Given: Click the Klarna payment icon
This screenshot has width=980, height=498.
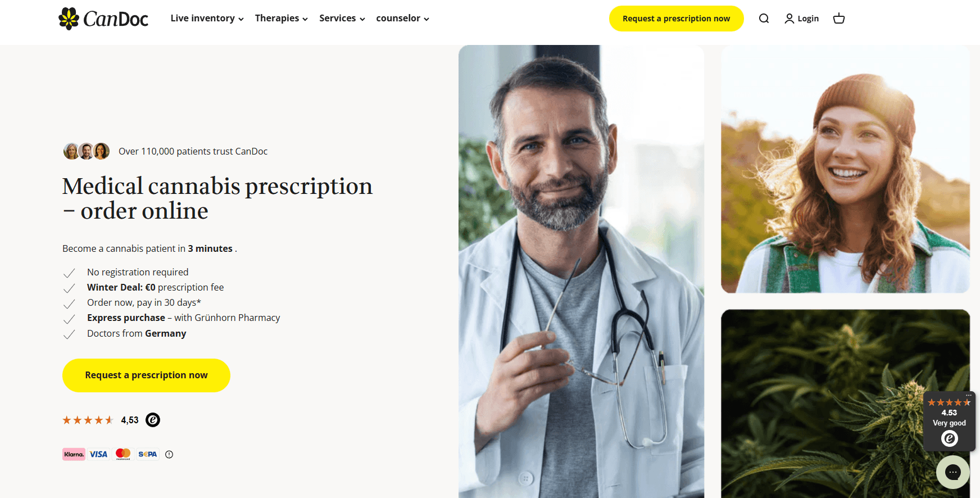Looking at the screenshot, I should [x=74, y=454].
